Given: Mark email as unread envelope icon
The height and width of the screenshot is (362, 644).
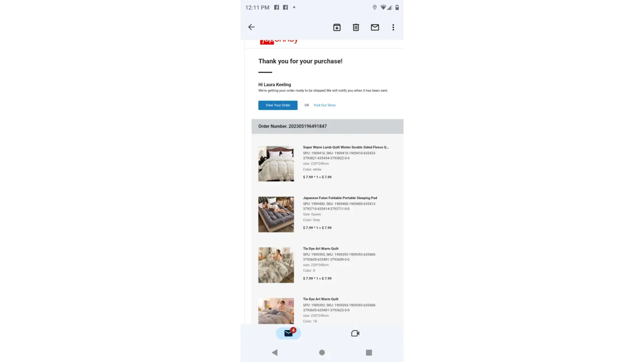Looking at the screenshot, I should [375, 28].
